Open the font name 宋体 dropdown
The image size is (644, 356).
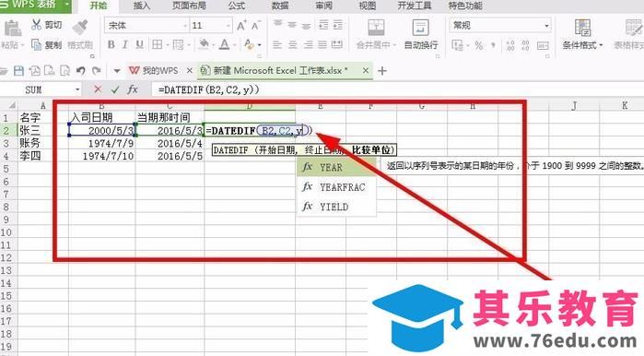pos(184,26)
